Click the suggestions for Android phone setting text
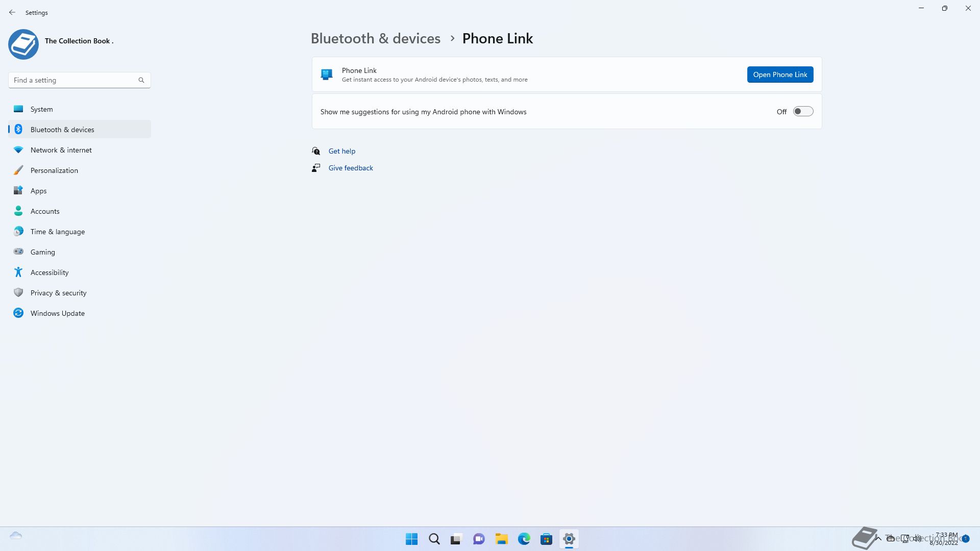This screenshot has width=980, height=551. [423, 112]
